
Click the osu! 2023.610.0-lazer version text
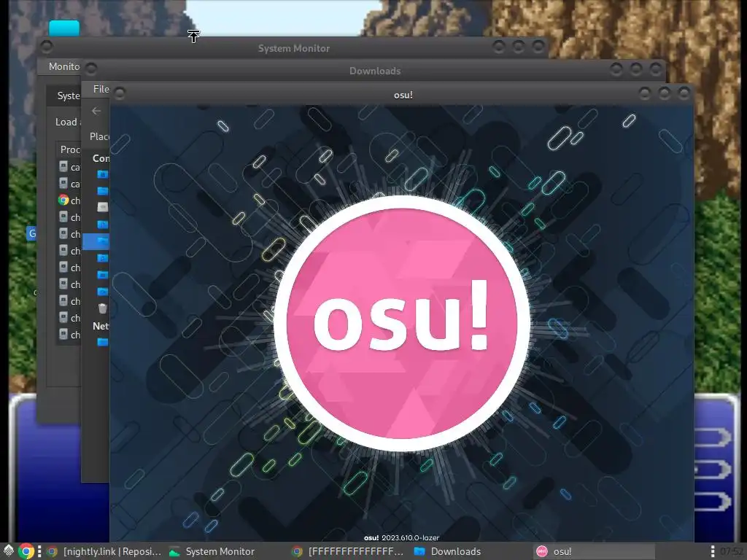[402, 537]
